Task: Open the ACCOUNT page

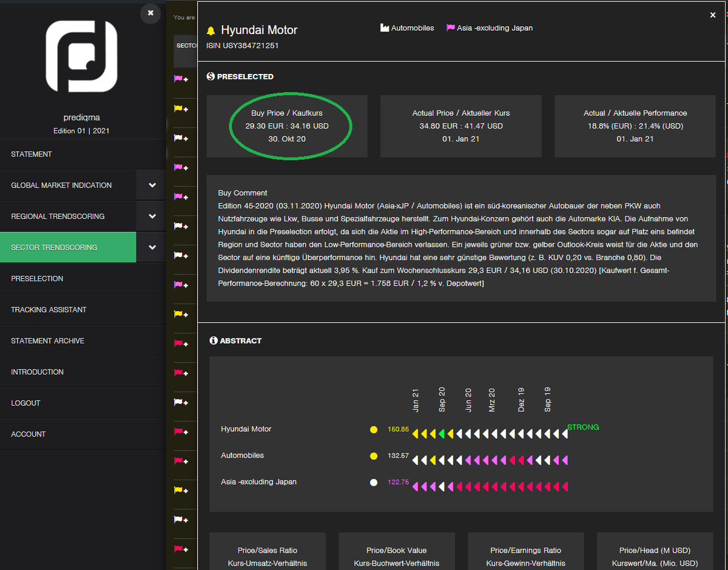Action: point(83,434)
